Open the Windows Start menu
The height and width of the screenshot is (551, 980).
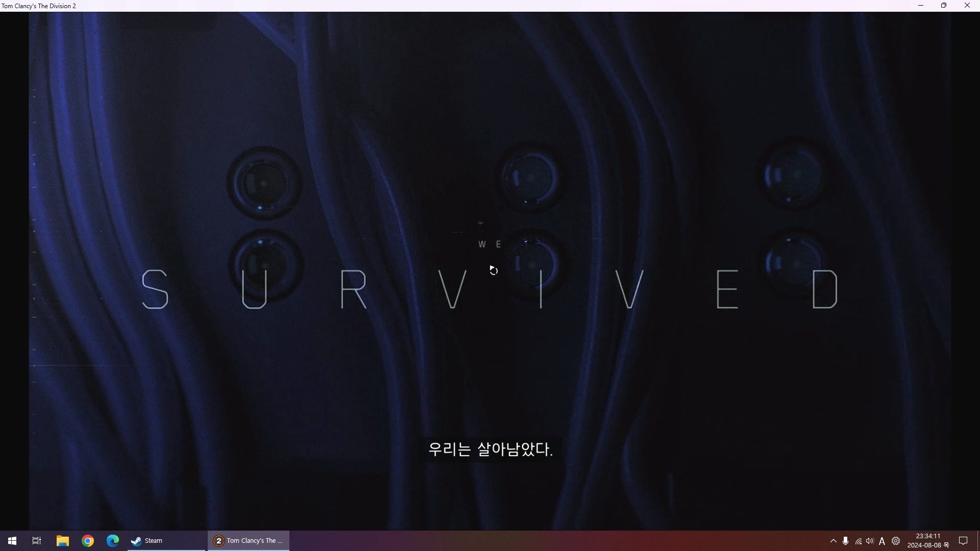(x=12, y=541)
